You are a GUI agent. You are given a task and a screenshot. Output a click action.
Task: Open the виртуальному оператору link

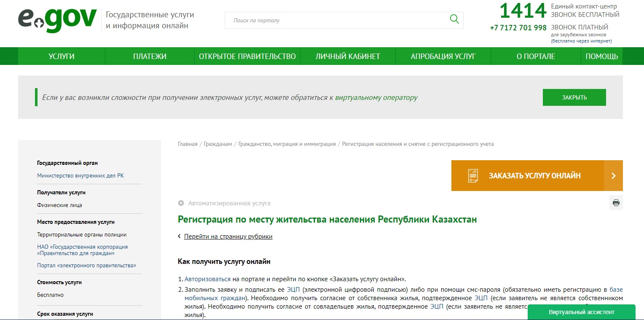click(x=376, y=97)
